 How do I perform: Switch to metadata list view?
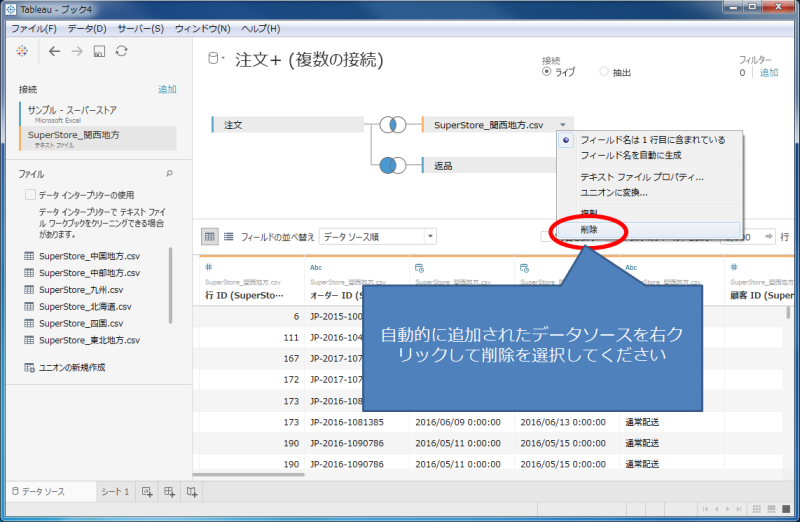(x=229, y=236)
